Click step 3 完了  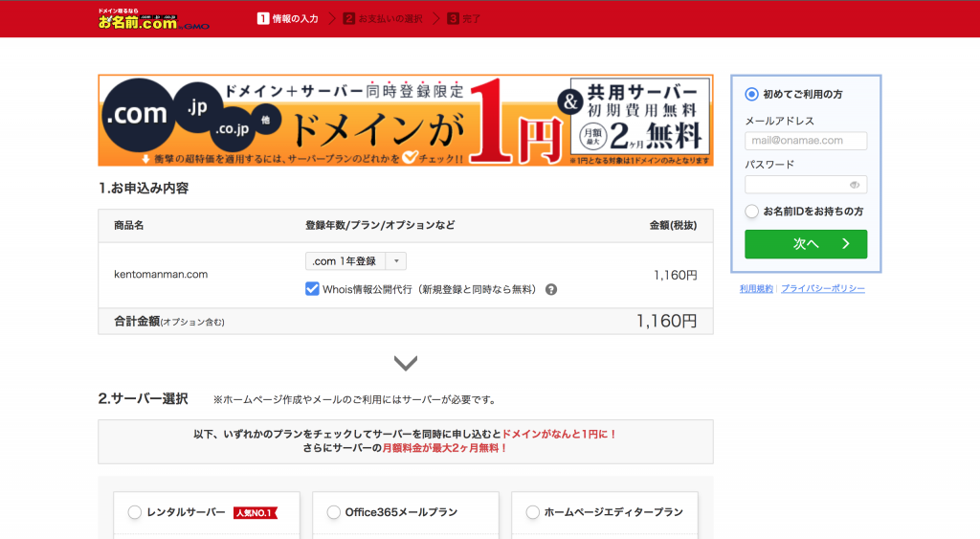point(464,19)
